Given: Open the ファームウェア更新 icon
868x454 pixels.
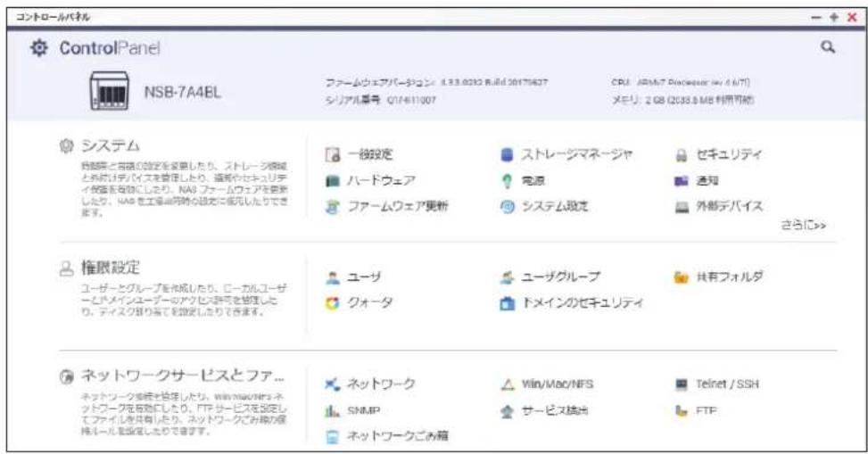Looking at the screenshot, I should tap(332, 207).
